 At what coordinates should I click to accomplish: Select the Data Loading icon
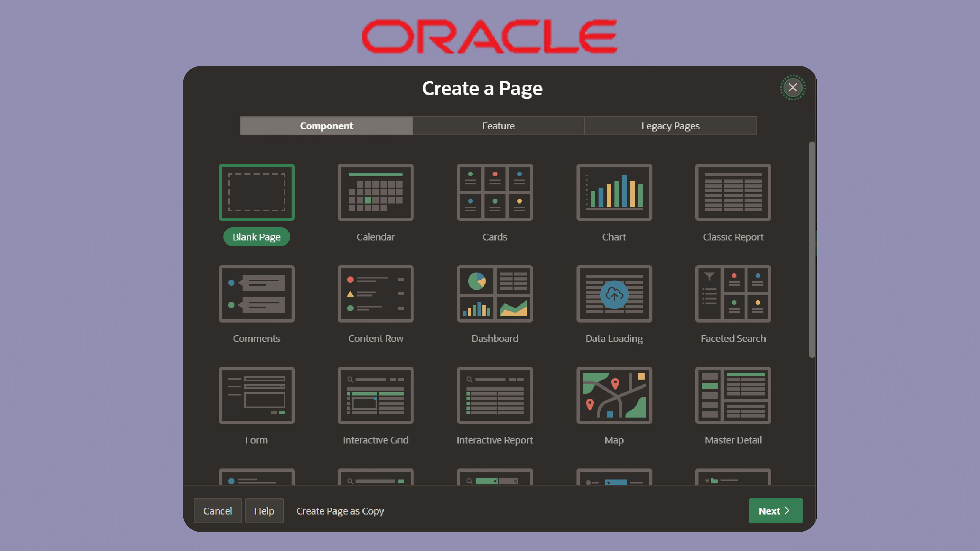coord(614,294)
